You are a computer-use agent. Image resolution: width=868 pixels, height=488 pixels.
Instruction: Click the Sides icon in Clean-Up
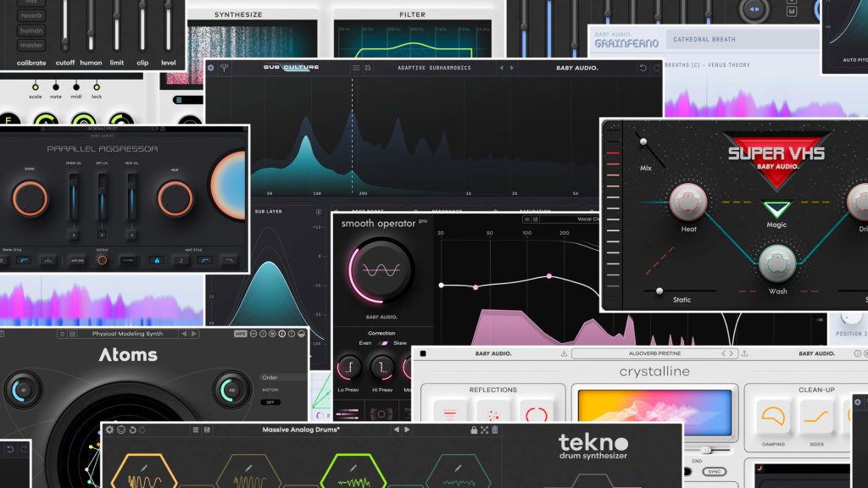tap(816, 416)
